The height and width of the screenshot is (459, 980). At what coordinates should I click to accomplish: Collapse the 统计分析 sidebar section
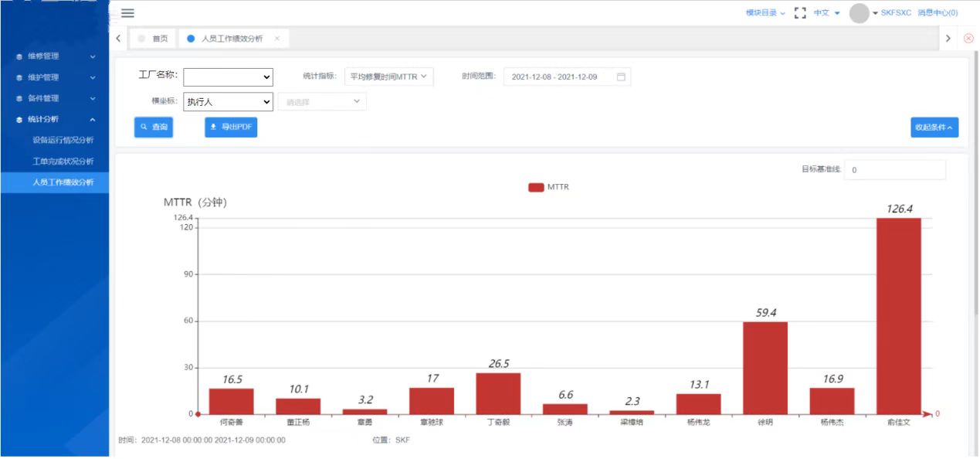coord(54,119)
